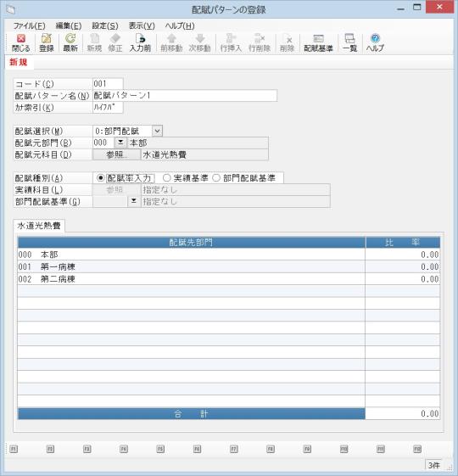This screenshot has width=458, height=476.
Task: Open the ファイル(F) menu
Action: click(x=29, y=25)
